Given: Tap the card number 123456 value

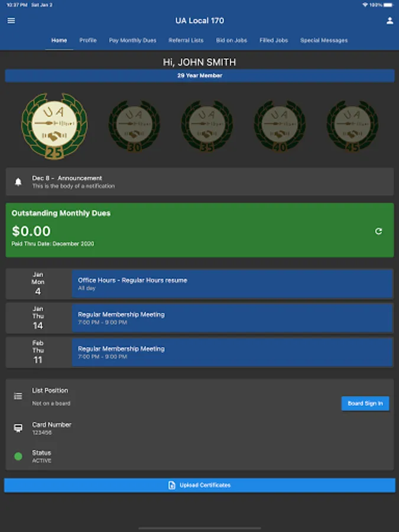Looking at the screenshot, I should pyautogui.click(x=42, y=433).
